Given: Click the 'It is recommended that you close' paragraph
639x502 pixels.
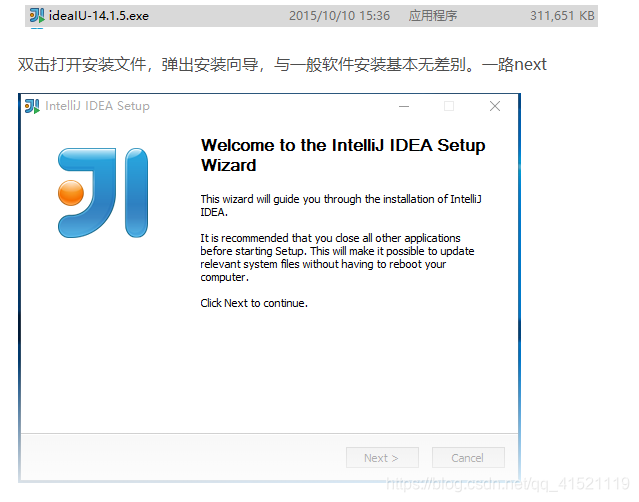Looking at the screenshot, I should click(x=337, y=258).
